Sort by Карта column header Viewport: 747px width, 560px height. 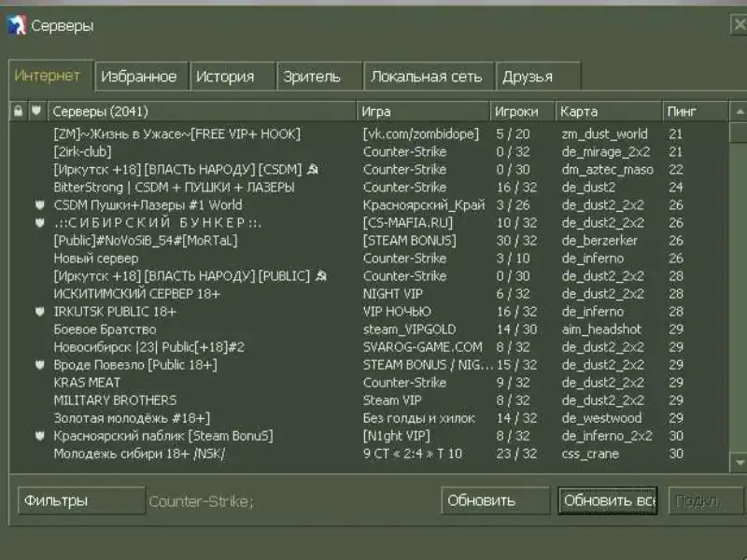[609, 111]
